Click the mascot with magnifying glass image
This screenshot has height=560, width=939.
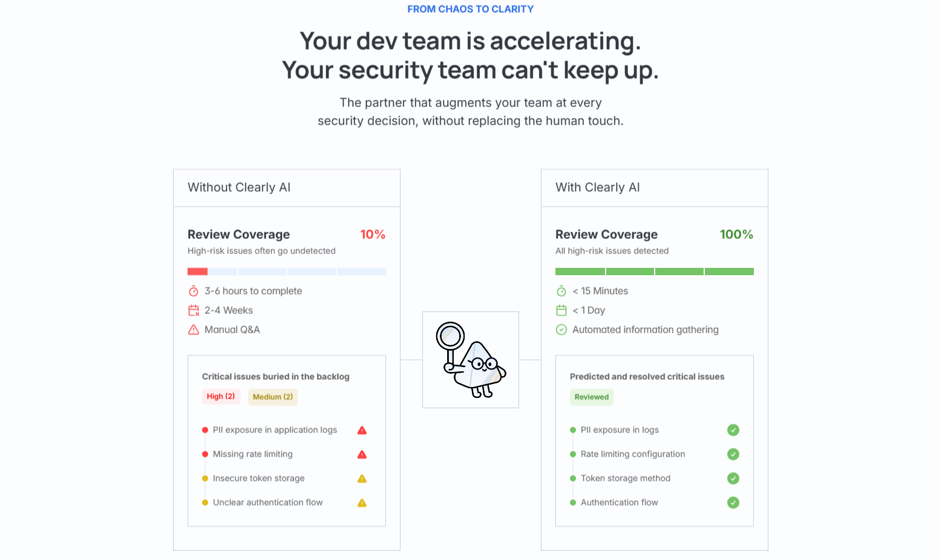(x=471, y=360)
